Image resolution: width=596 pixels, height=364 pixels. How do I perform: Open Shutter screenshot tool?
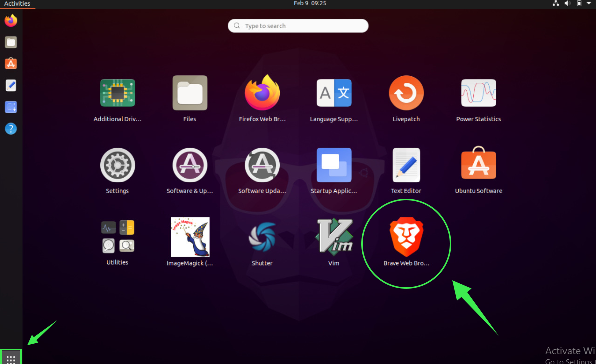coord(262,237)
